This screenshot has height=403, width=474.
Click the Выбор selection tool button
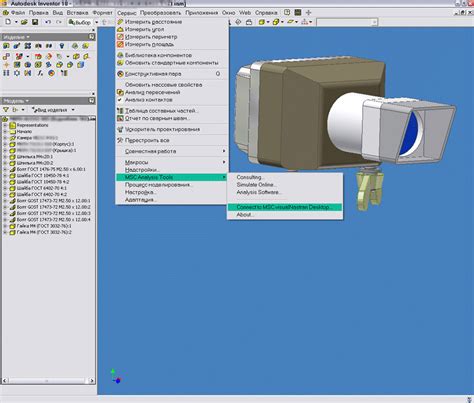pos(79,22)
